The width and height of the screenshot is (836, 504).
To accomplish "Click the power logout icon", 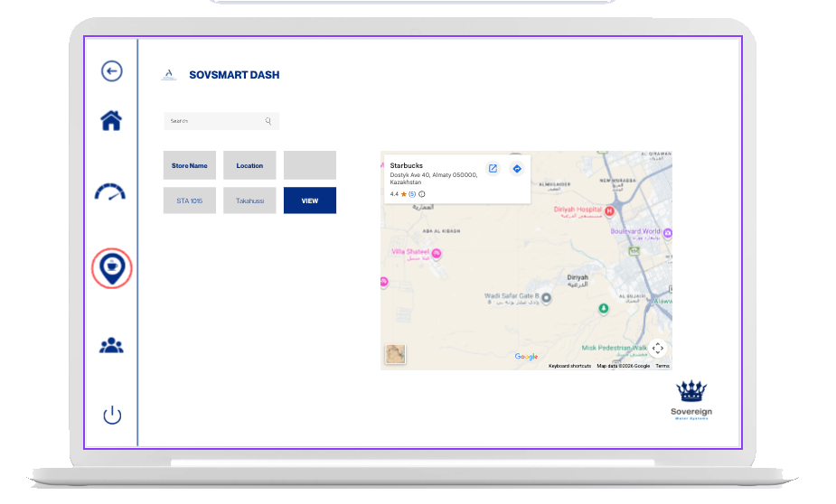I will pos(112,415).
